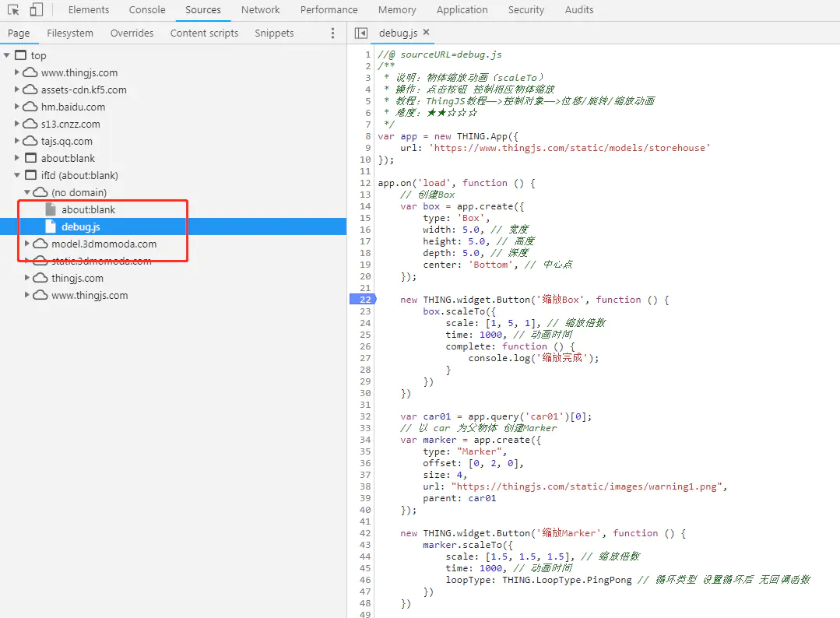Viewport: 840px width, 618px height.
Task: Open the Application tab
Action: tap(462, 9)
